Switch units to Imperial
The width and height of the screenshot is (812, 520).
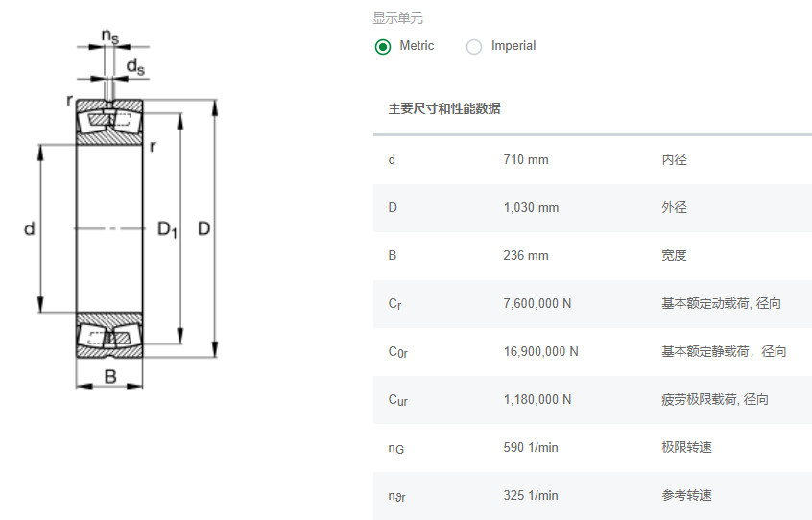coord(474,46)
